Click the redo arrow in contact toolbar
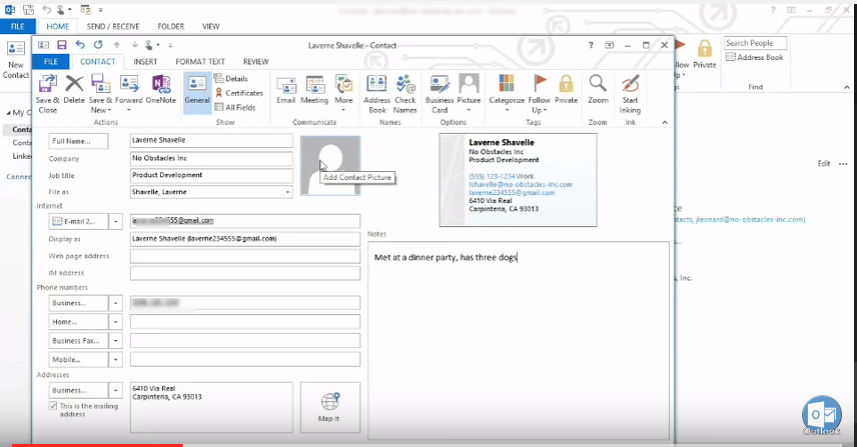 pyautogui.click(x=98, y=45)
